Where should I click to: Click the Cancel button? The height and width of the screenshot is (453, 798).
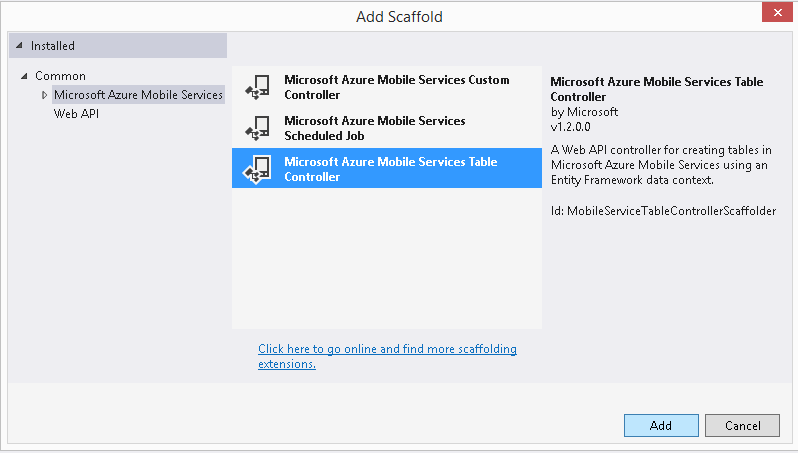coord(743,426)
